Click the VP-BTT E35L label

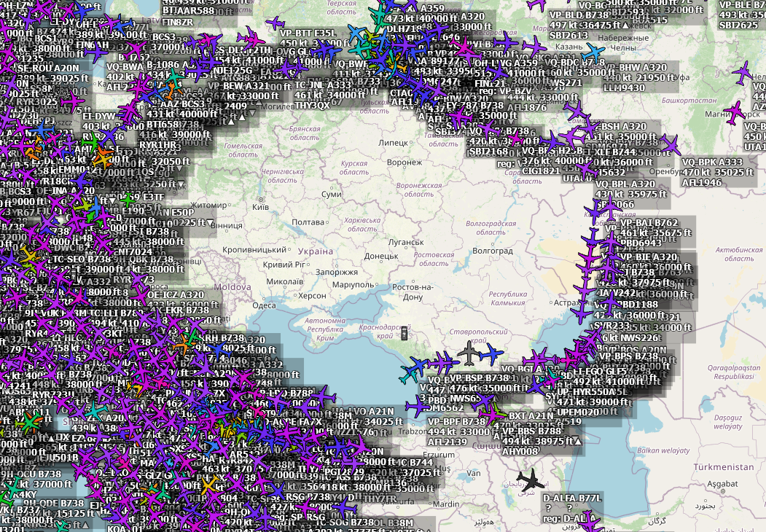click(308, 34)
